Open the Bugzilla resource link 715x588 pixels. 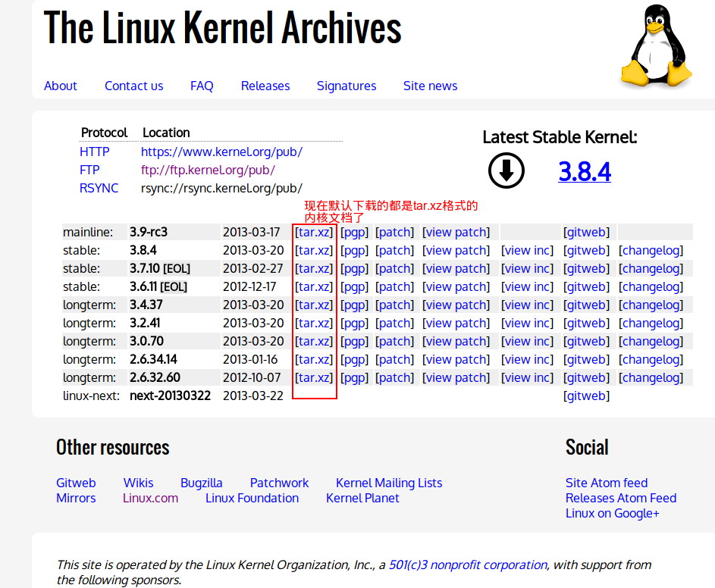pyautogui.click(x=201, y=483)
